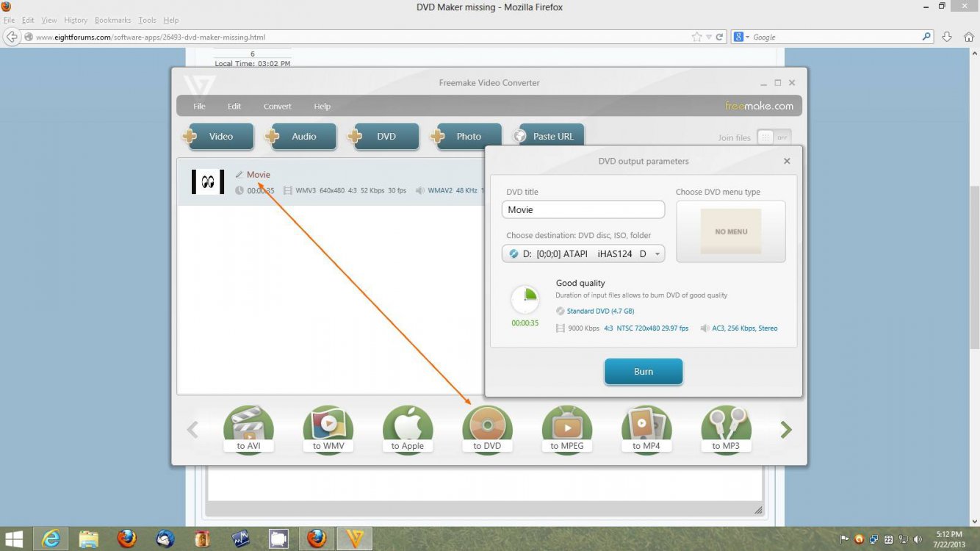Toggle the Join files switch
The height and width of the screenshot is (551, 980).
click(774, 137)
